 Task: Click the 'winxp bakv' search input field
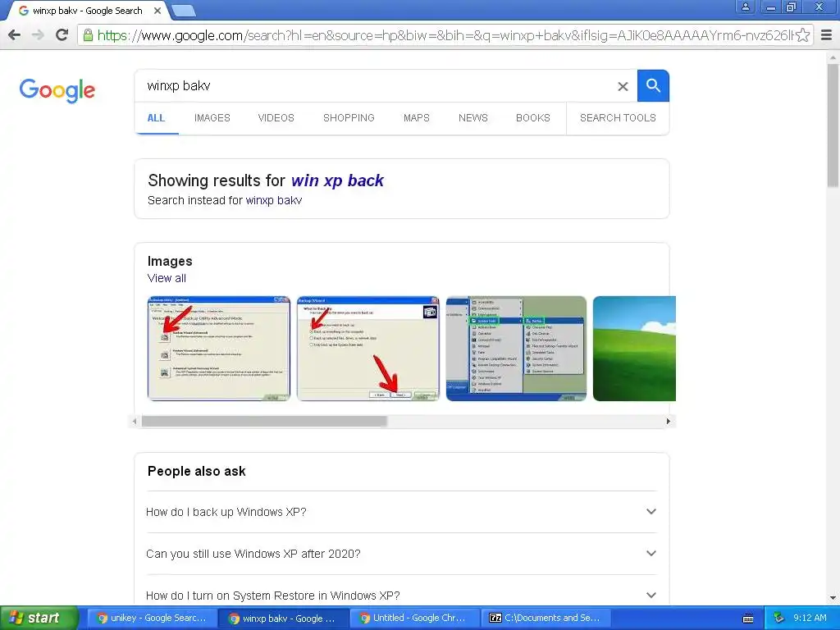pos(375,85)
